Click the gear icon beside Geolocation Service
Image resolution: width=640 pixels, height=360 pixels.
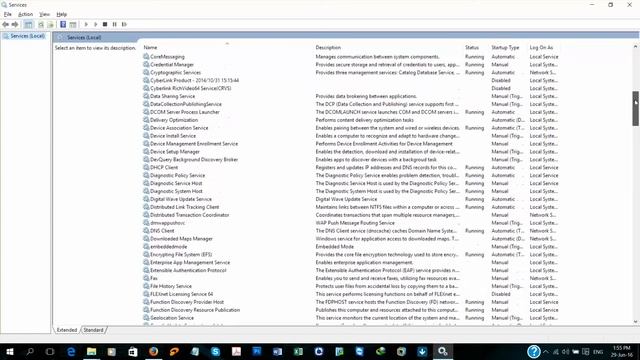[146, 318]
